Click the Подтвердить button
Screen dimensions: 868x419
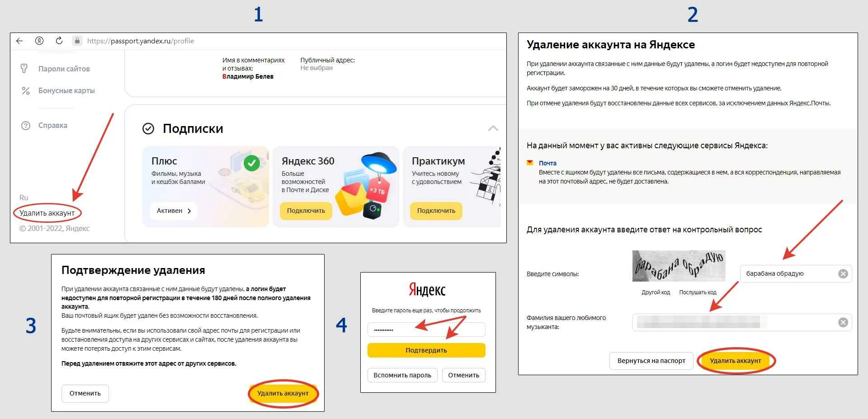pos(426,350)
